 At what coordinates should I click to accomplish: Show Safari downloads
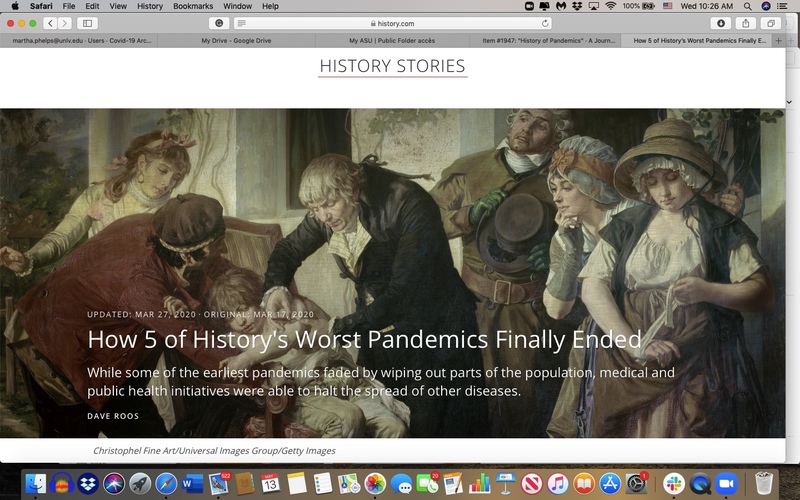(x=721, y=23)
